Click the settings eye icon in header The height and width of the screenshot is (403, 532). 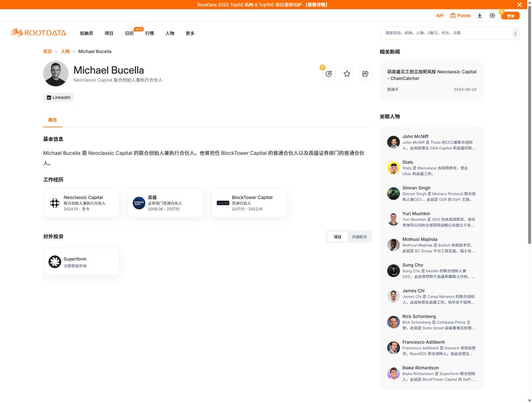[x=493, y=16]
